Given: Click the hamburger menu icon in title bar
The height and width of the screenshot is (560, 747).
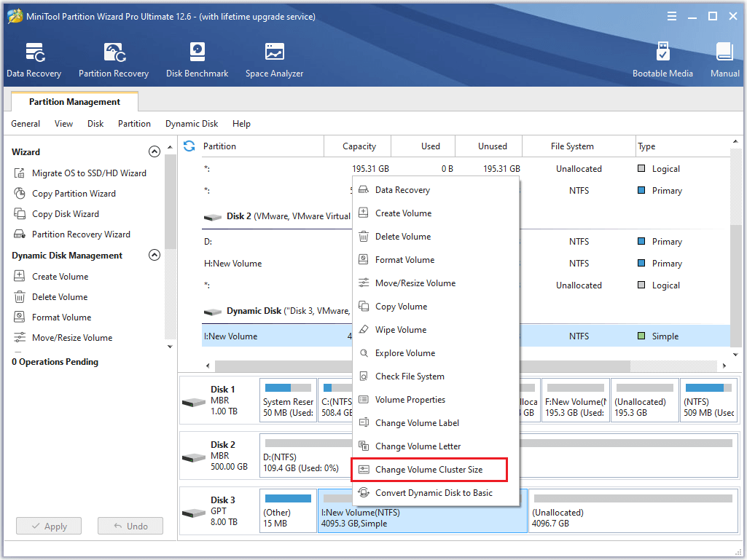Looking at the screenshot, I should pyautogui.click(x=672, y=16).
